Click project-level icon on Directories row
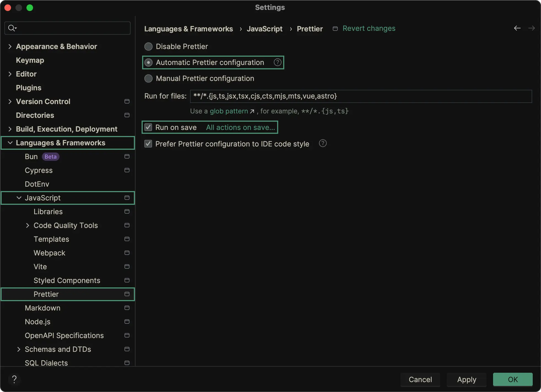Image resolution: width=541 pixels, height=392 pixels. [x=127, y=115]
